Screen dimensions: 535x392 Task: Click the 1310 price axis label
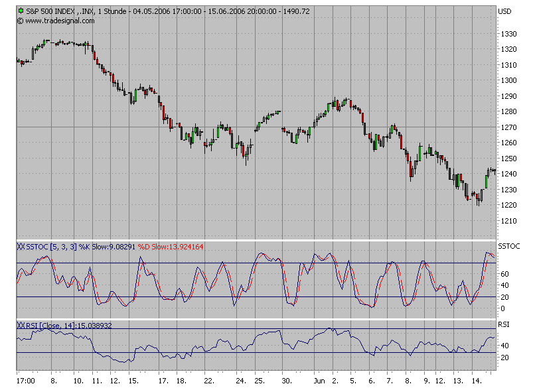point(508,65)
